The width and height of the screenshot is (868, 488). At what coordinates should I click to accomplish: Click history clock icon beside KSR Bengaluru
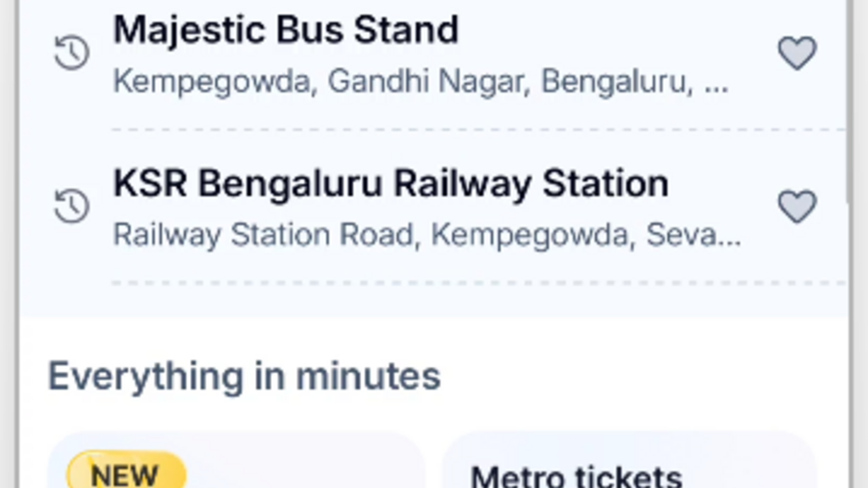[x=72, y=206]
